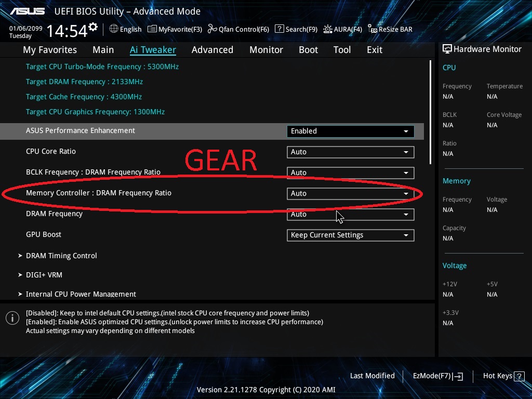The height and width of the screenshot is (399, 532).
Task: Select the DRAM Frequency setting label
Action: (x=54, y=214)
